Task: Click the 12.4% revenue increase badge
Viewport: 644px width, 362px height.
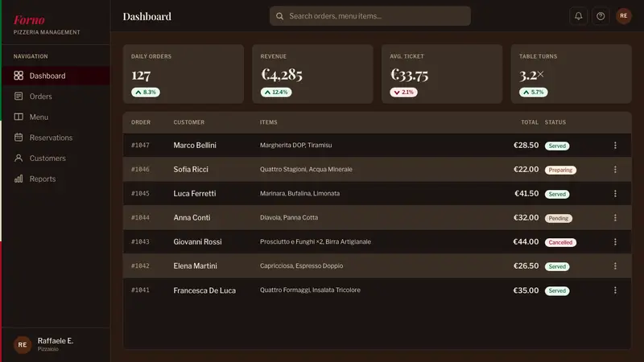Action: pos(276,93)
